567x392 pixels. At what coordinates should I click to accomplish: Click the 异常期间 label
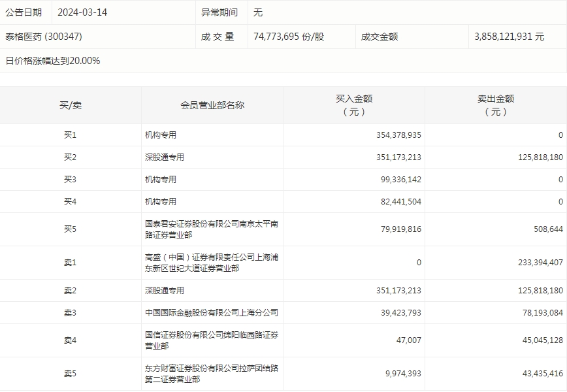(x=219, y=12)
